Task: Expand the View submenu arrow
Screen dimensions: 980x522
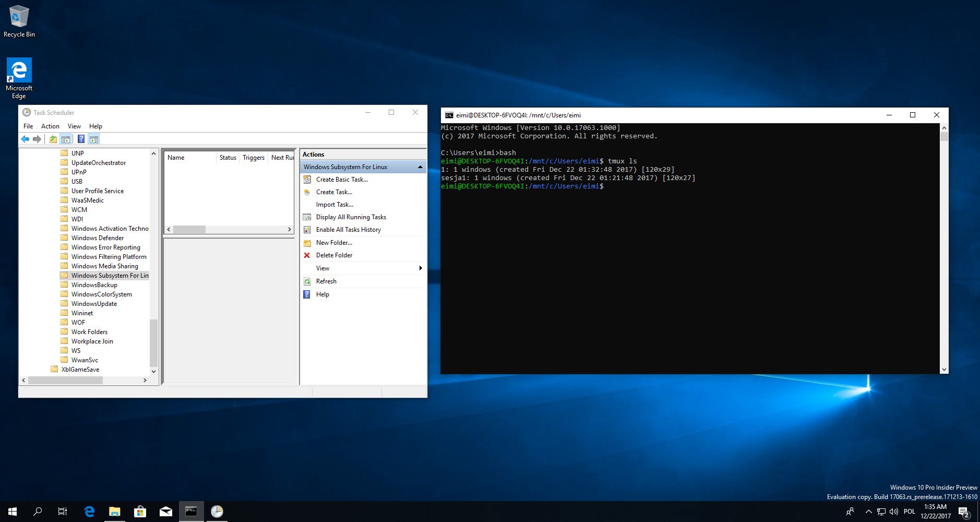Action: [x=421, y=268]
